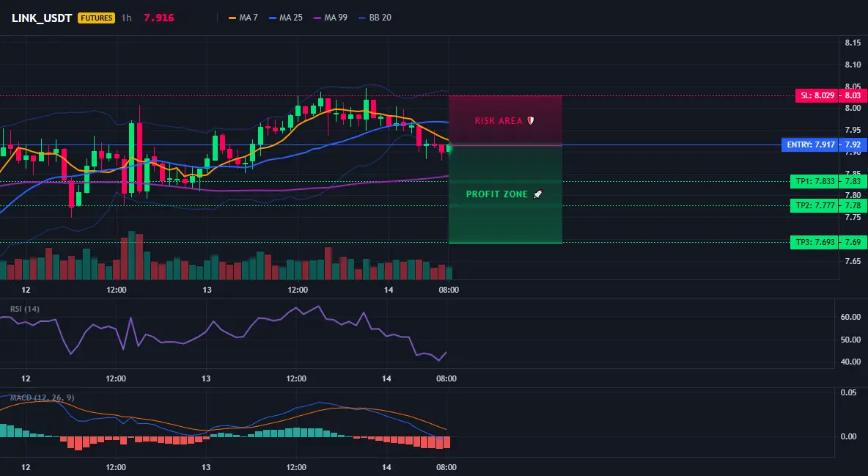This screenshot has height=476, width=868.
Task: Click the TP3: 7.693 label
Action: (814, 242)
